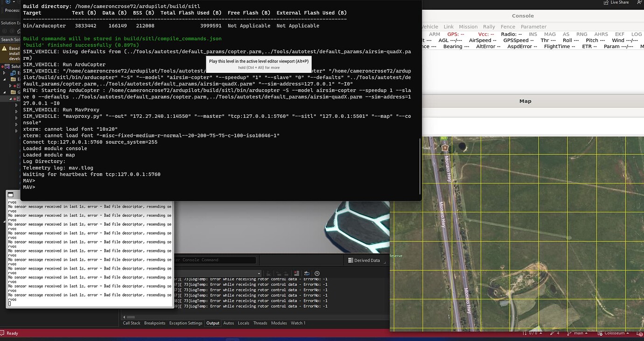644x341 pixels.
Task: Expand the branch selector next to main
Action: coord(586,333)
